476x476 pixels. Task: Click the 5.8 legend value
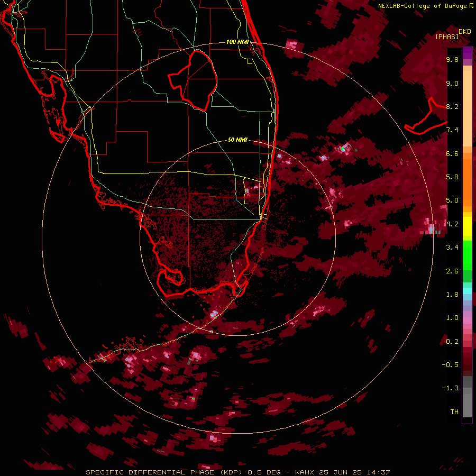(452, 177)
